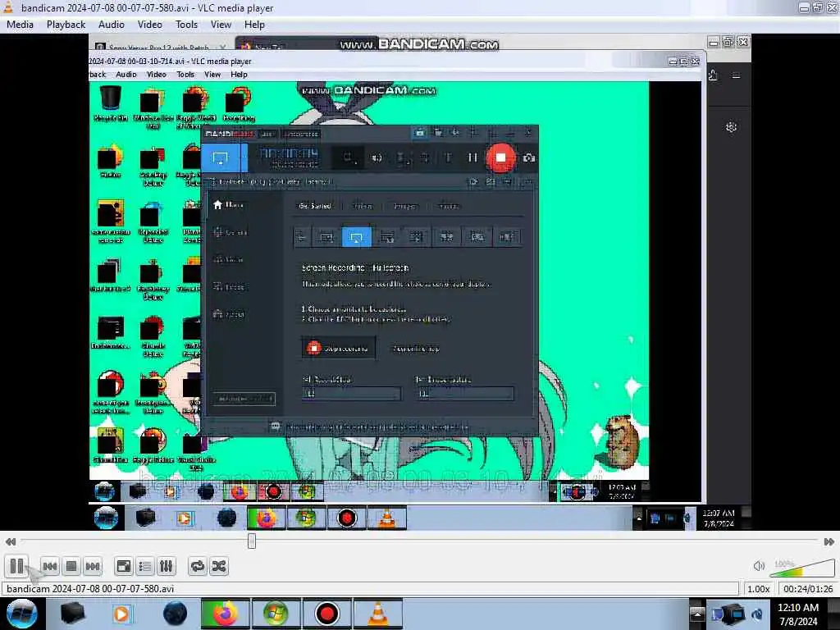Open black box app in Windows taskbar
Image resolution: width=840 pixels, height=630 pixels.
(72, 614)
